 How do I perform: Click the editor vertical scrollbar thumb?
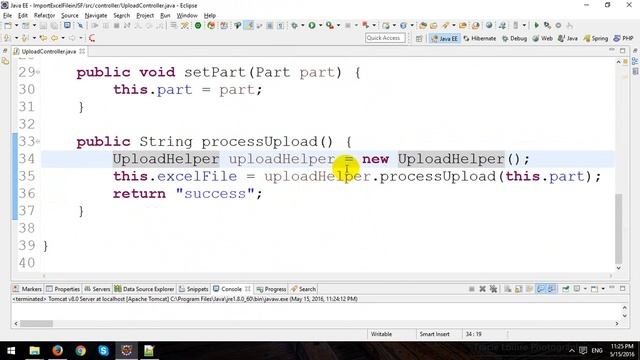tap(618, 229)
